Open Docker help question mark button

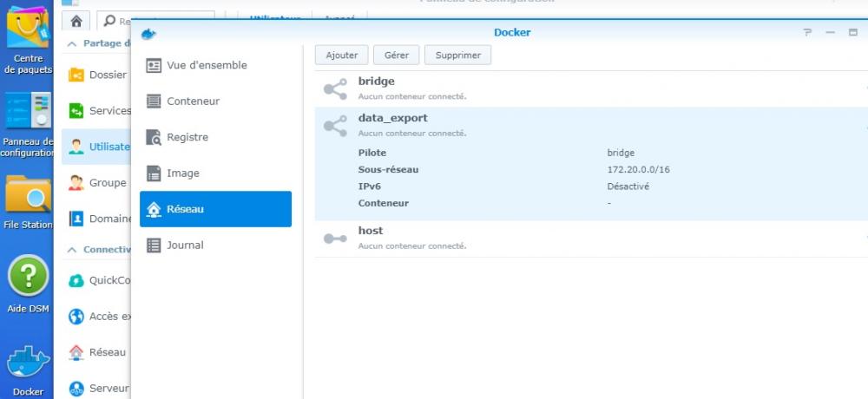click(x=807, y=33)
